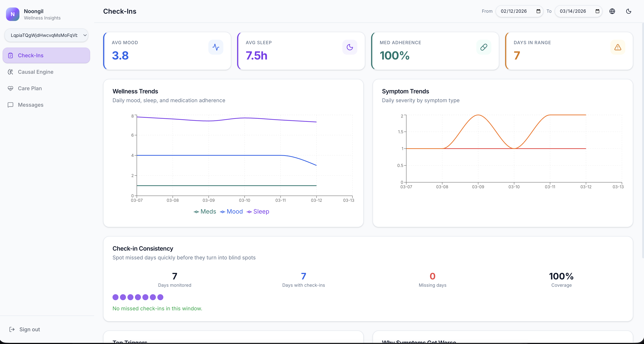
Task: Click the Avg Mood activity pulse icon
Action: click(216, 47)
